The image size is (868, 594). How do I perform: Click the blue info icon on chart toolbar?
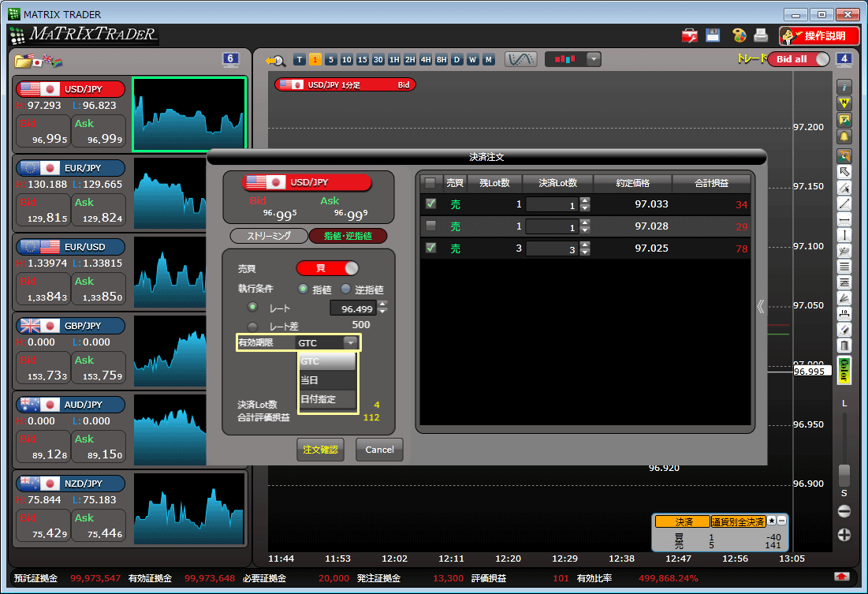(x=844, y=87)
